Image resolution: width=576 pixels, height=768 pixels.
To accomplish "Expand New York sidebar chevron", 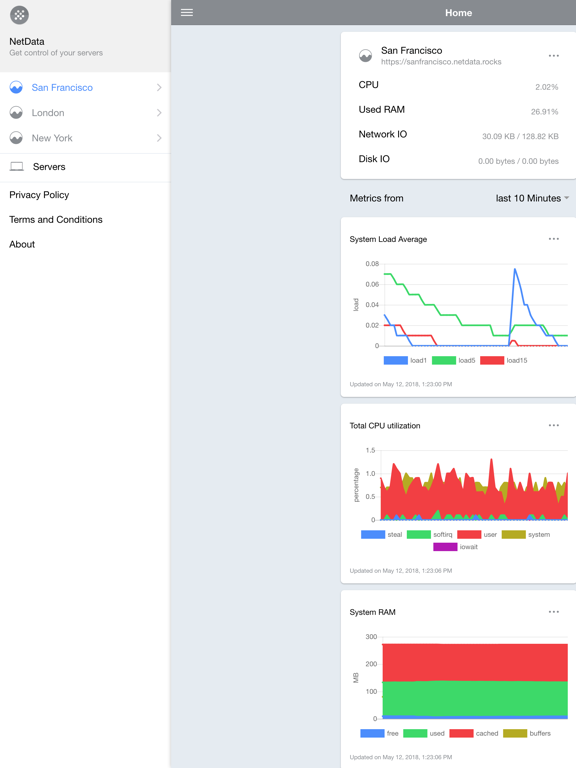I will 159,138.
